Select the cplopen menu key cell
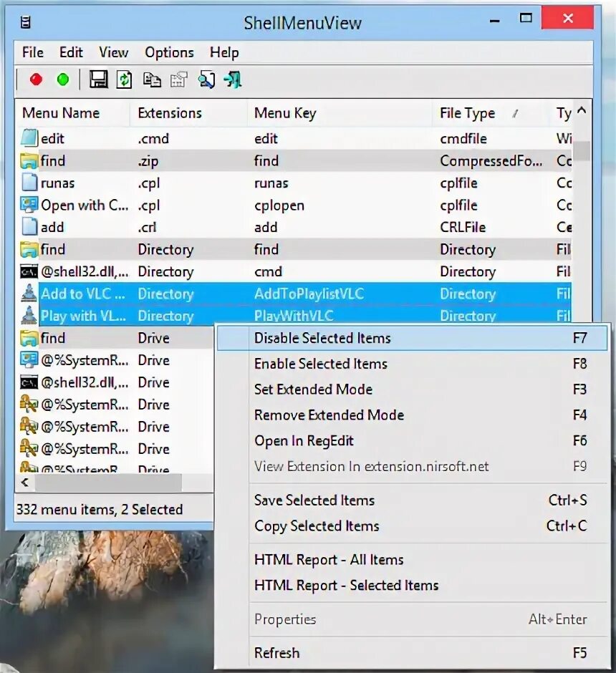This screenshot has width=616, height=673. coord(279,205)
